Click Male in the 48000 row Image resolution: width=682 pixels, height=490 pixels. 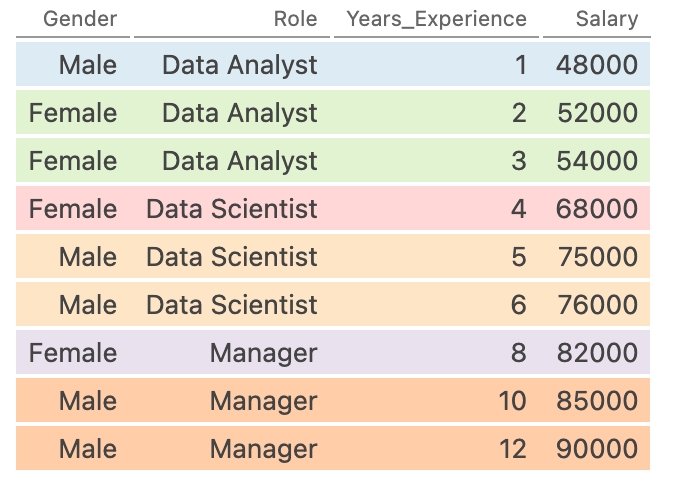click(x=88, y=65)
